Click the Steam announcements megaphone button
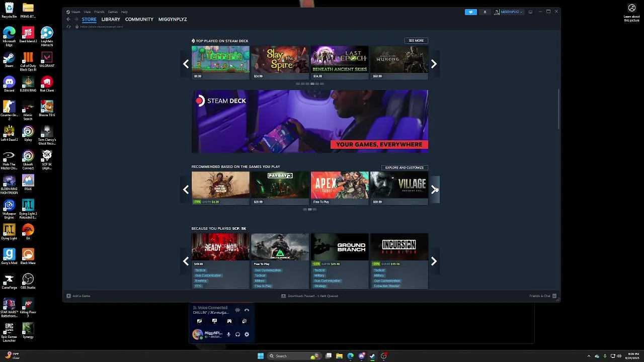Screen dimensions: 644x362 point(470,12)
